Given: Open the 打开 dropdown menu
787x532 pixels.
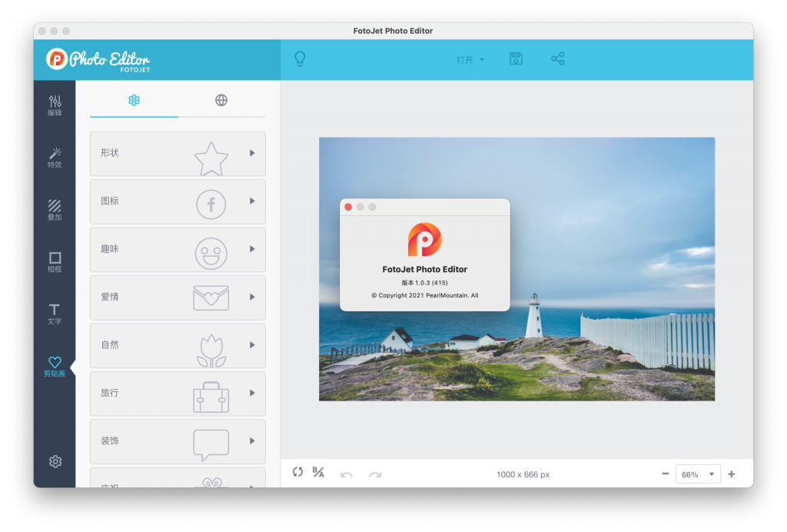Looking at the screenshot, I should click(x=470, y=60).
